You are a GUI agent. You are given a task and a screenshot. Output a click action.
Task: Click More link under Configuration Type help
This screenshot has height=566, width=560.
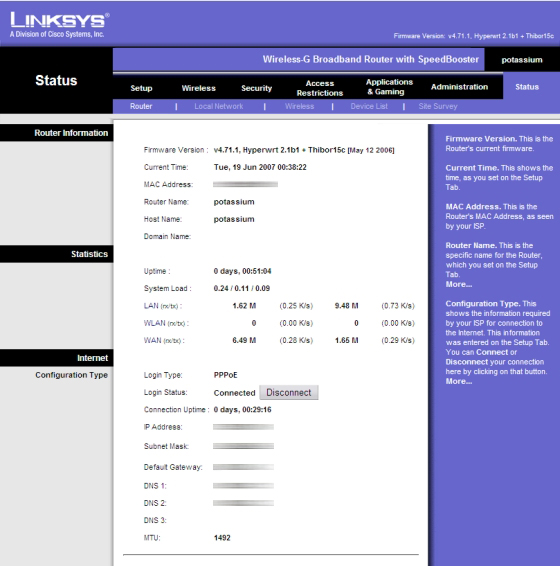pos(459,382)
